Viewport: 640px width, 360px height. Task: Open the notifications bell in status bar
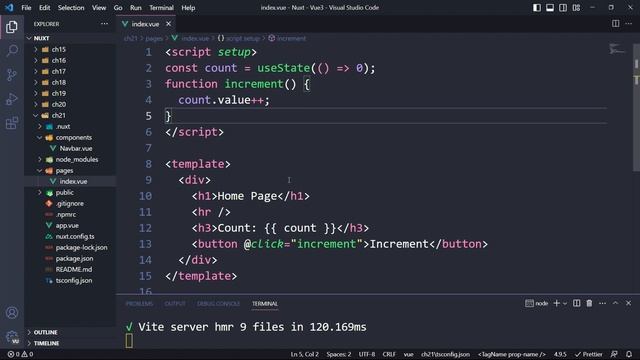coord(629,354)
